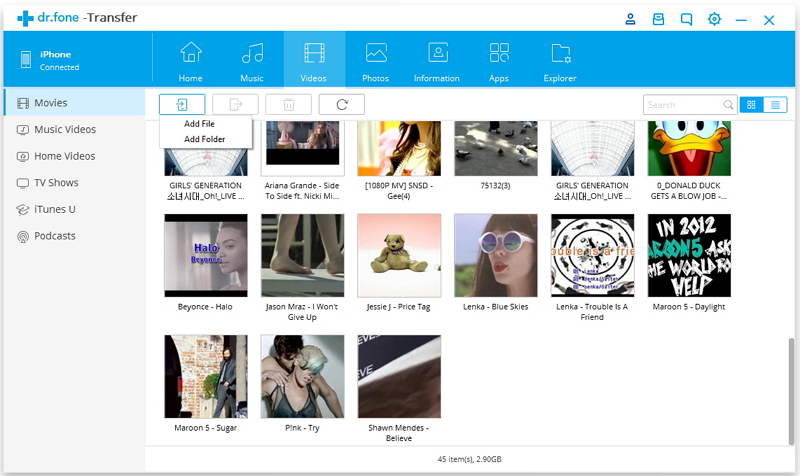This screenshot has width=800, height=476.
Task: Click the 45 item(s), 2.90GB status text
Action: pyautogui.click(x=469, y=459)
